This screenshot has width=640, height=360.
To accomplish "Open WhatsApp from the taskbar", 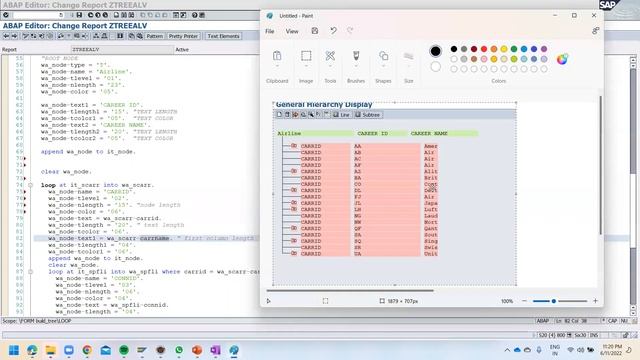I will (x=179, y=350).
